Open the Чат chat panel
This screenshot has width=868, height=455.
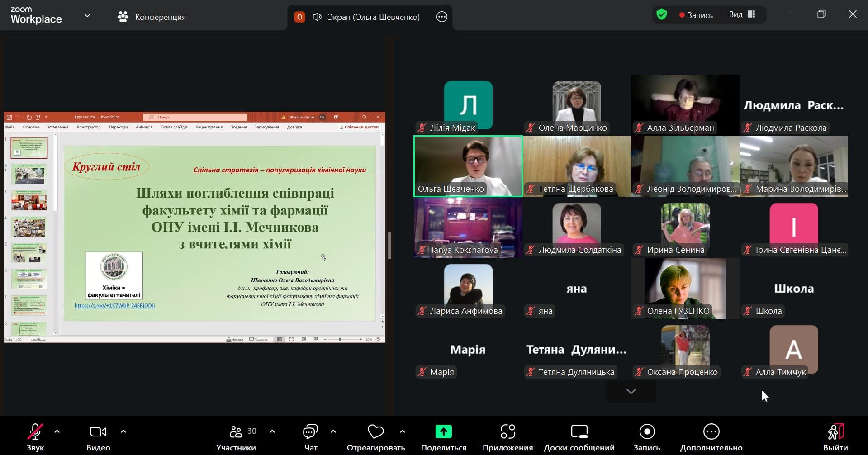click(310, 437)
